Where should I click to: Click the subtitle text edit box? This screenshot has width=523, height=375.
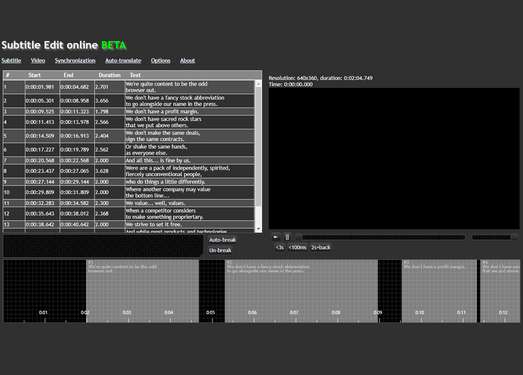pos(103,246)
